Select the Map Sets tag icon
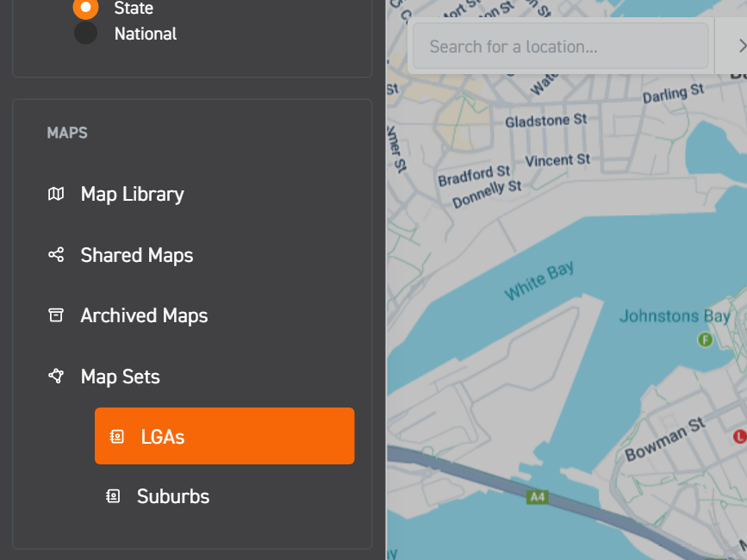 point(55,376)
